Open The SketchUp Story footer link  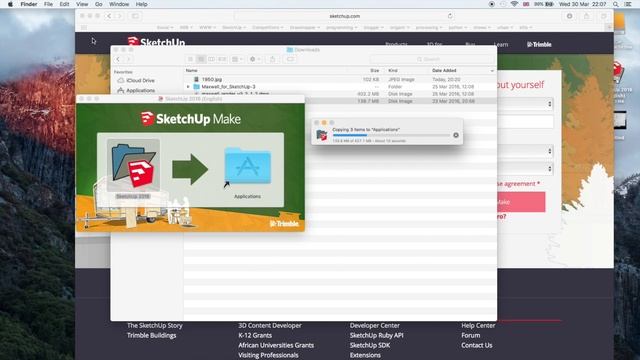point(155,325)
